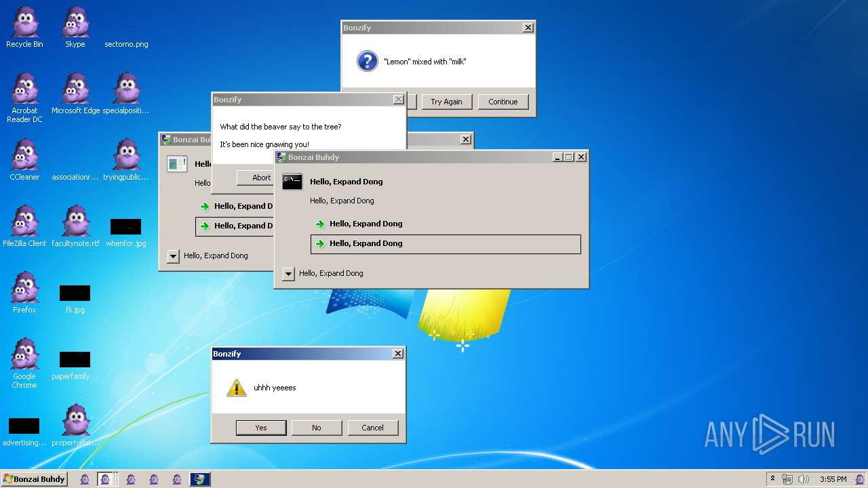Image resolution: width=868 pixels, height=488 pixels.
Task: Open the Bonzai Buhdy Start button
Action: (x=34, y=479)
